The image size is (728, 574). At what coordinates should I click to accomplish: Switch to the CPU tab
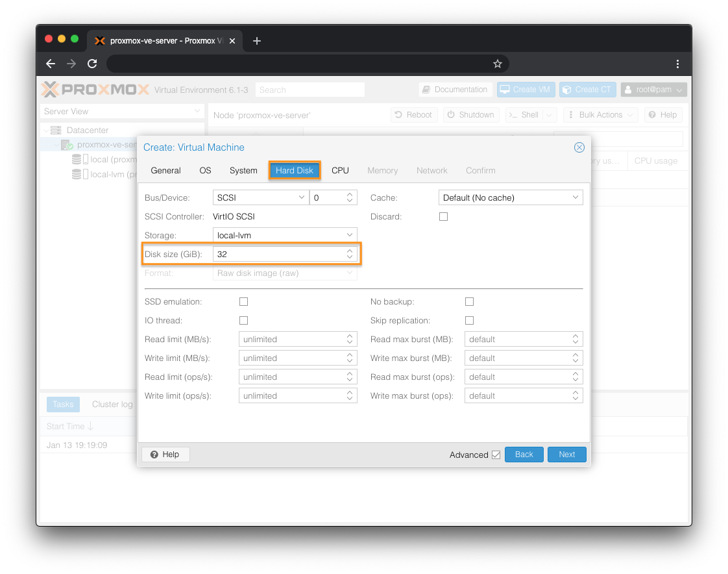click(x=340, y=171)
